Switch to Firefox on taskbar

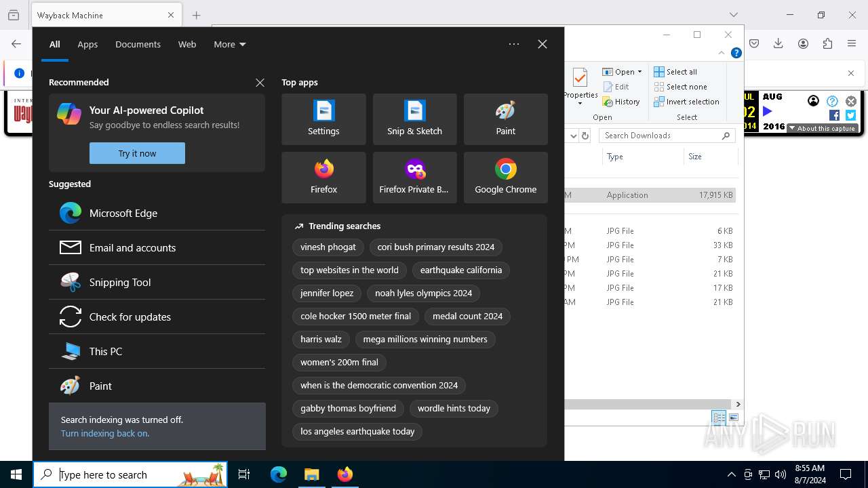pos(344,474)
